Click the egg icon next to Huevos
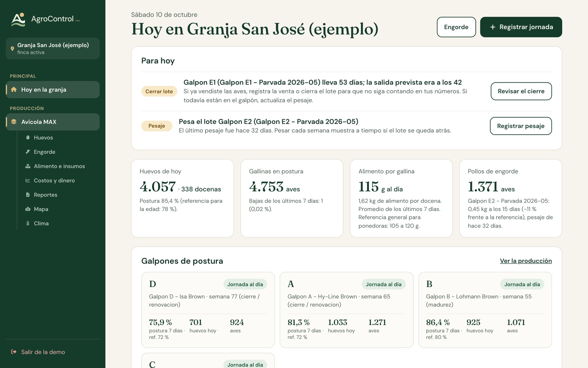Screen dimensions: 588x368 tap(28, 138)
